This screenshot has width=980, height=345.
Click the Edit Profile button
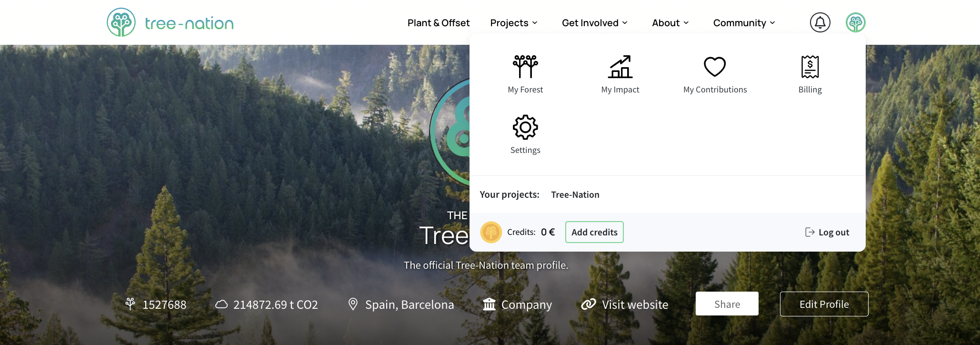tap(824, 304)
